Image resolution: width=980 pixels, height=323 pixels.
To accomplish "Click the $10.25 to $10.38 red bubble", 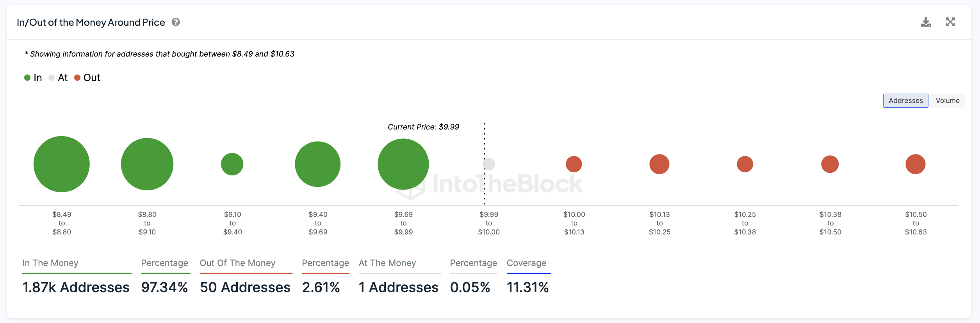I will tap(745, 164).
